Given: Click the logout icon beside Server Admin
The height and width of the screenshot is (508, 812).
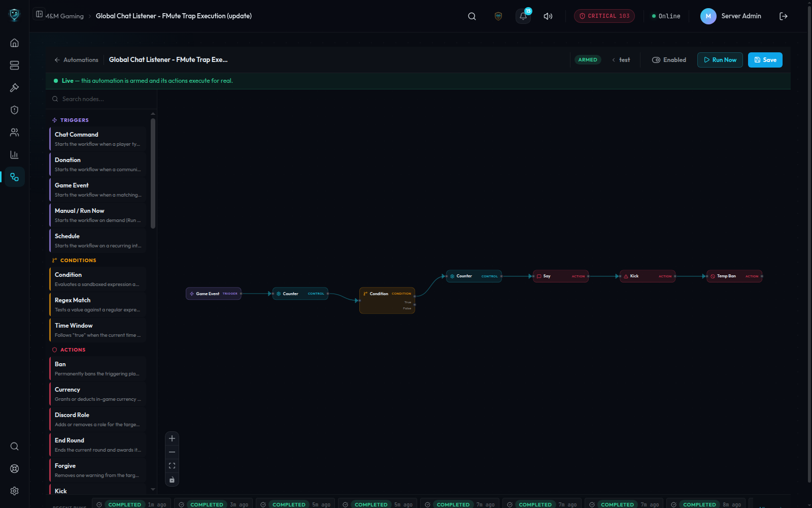Looking at the screenshot, I should pyautogui.click(x=784, y=16).
